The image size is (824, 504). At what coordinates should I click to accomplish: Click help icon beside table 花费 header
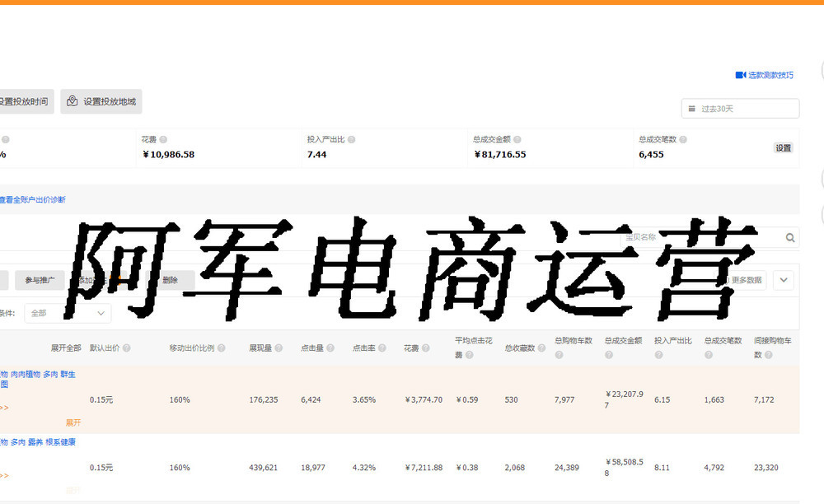tap(426, 348)
